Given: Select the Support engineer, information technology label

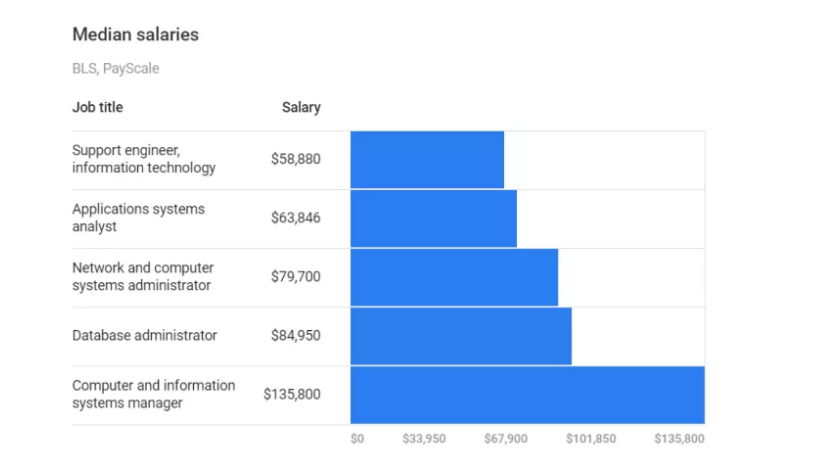Looking at the screenshot, I should pyautogui.click(x=143, y=159).
